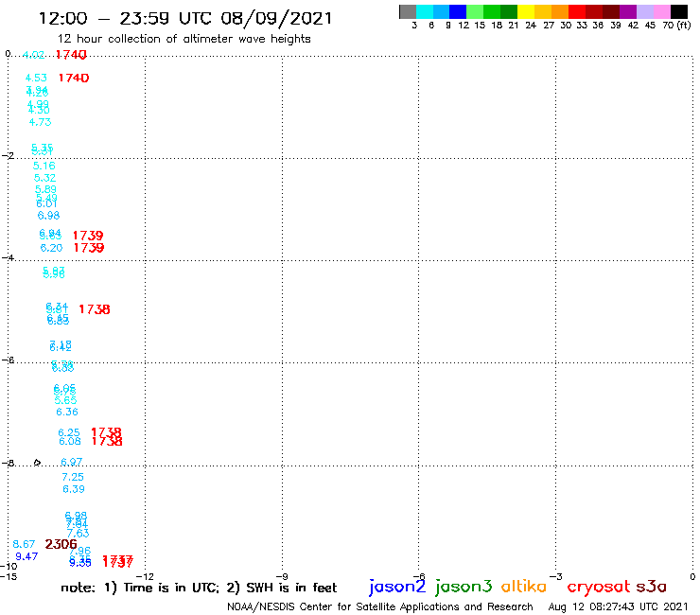Click the wave height value '4.73'

pos(40,122)
